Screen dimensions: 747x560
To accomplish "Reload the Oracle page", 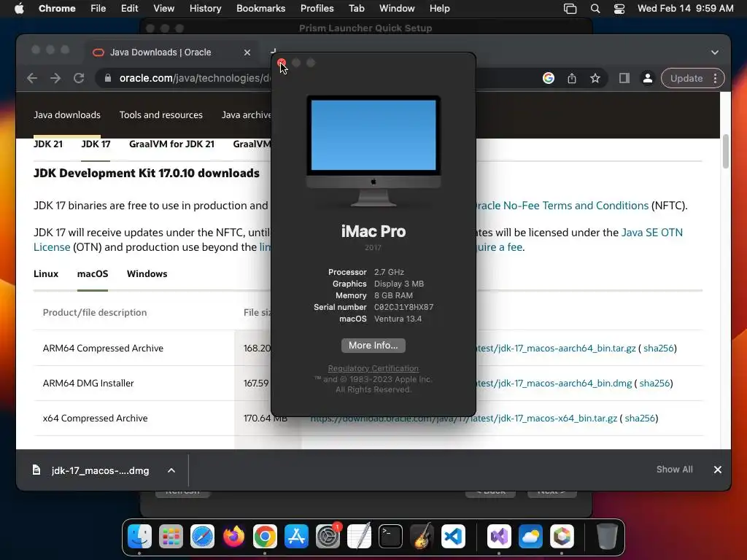I will tap(79, 78).
